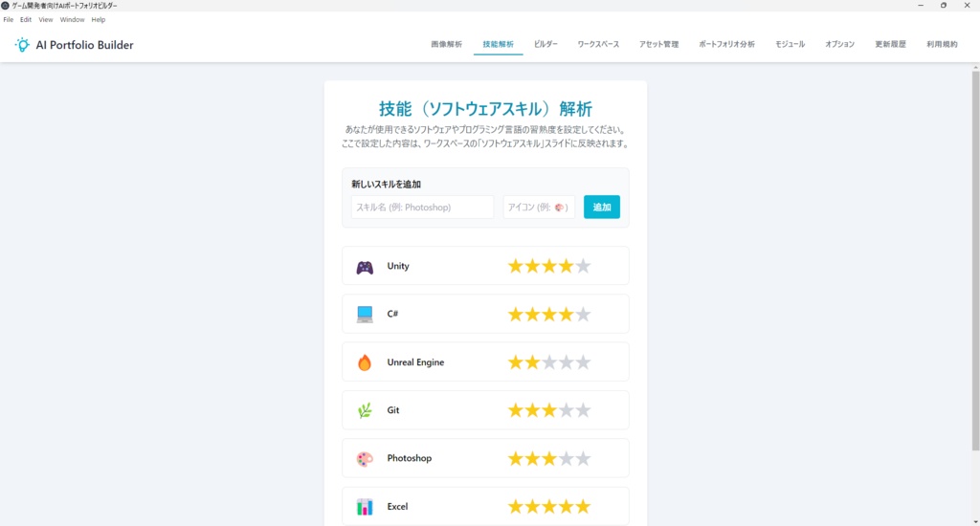The image size is (980, 526).
Task: Set C# rating to three stars
Action: click(548, 315)
